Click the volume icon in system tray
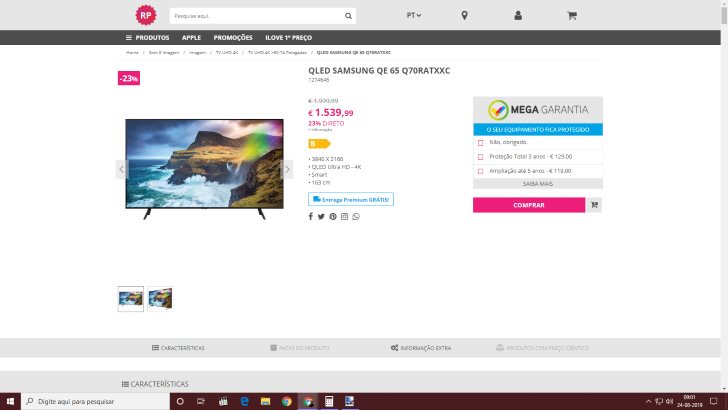The height and width of the screenshot is (410, 728). [669, 401]
